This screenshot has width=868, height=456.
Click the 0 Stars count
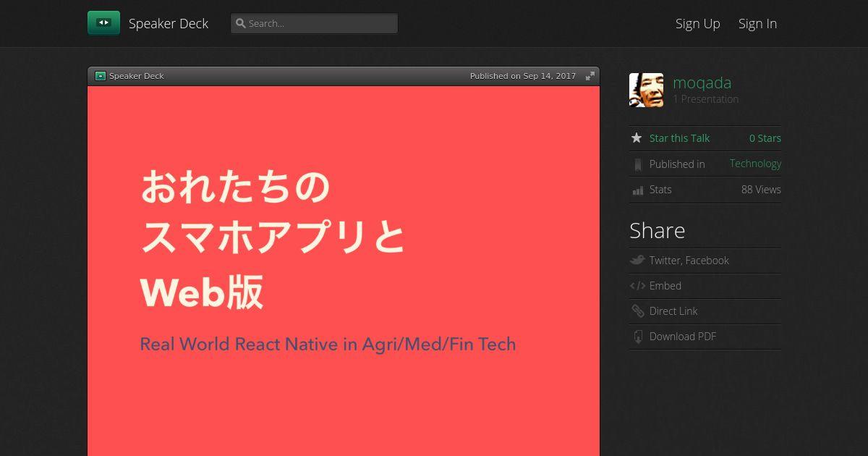(x=765, y=138)
